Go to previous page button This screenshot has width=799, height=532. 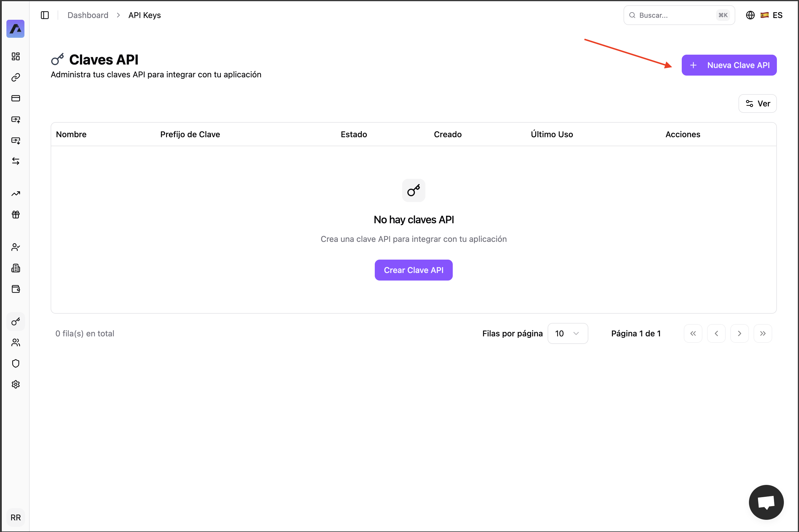click(716, 333)
